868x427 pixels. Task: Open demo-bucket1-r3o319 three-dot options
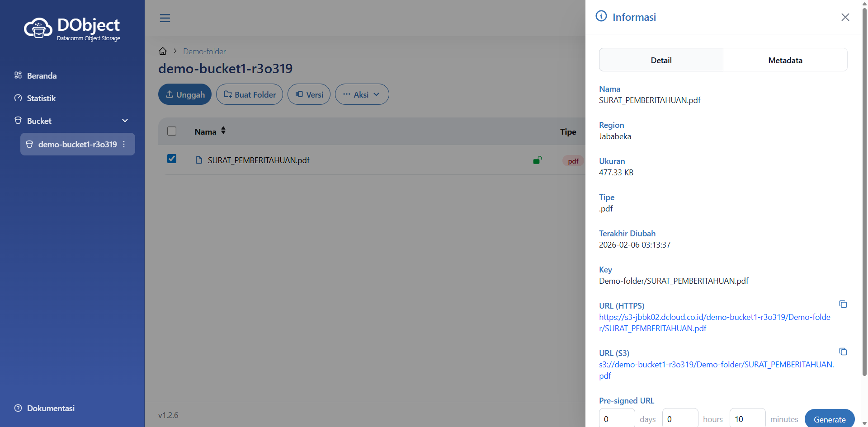coord(124,144)
